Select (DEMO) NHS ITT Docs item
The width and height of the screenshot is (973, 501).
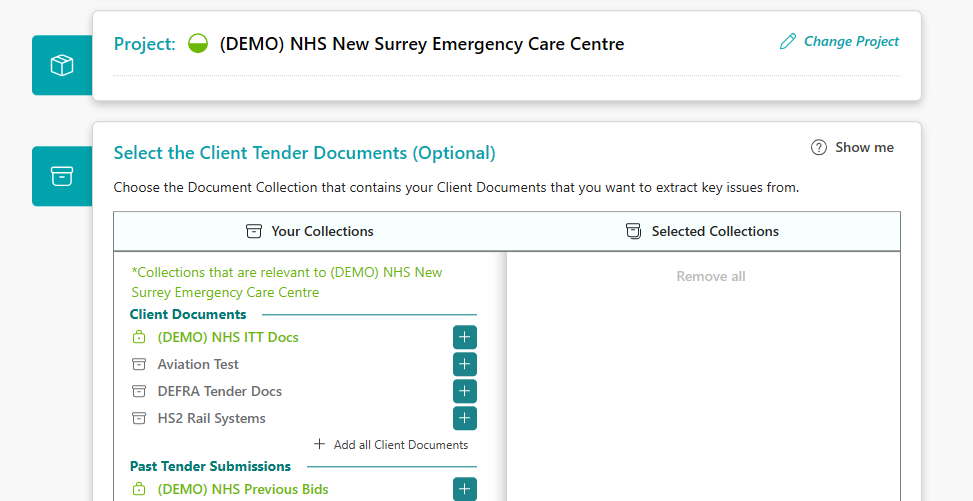tap(228, 337)
